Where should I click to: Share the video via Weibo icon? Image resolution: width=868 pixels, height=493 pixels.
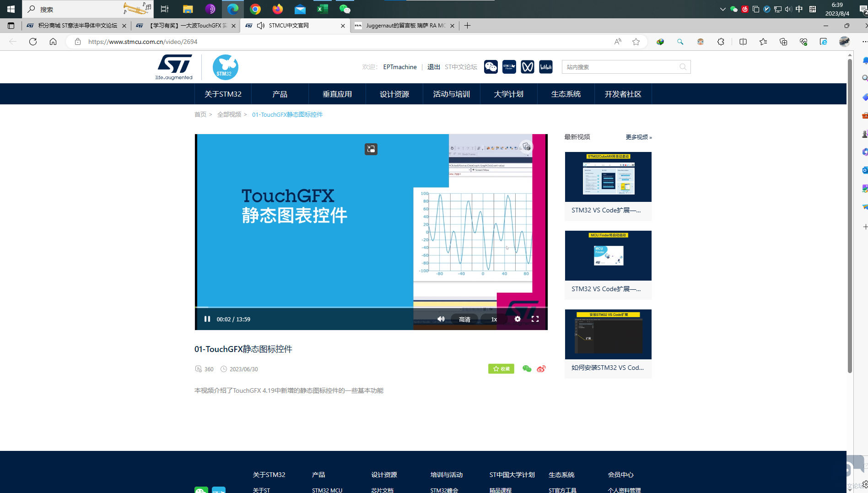(541, 369)
